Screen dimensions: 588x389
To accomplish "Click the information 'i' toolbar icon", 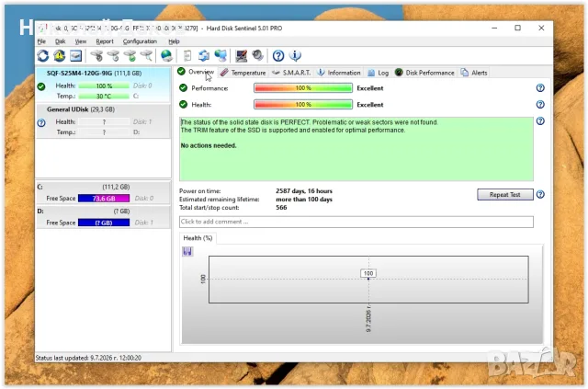I will pyautogui.click(x=295, y=56).
